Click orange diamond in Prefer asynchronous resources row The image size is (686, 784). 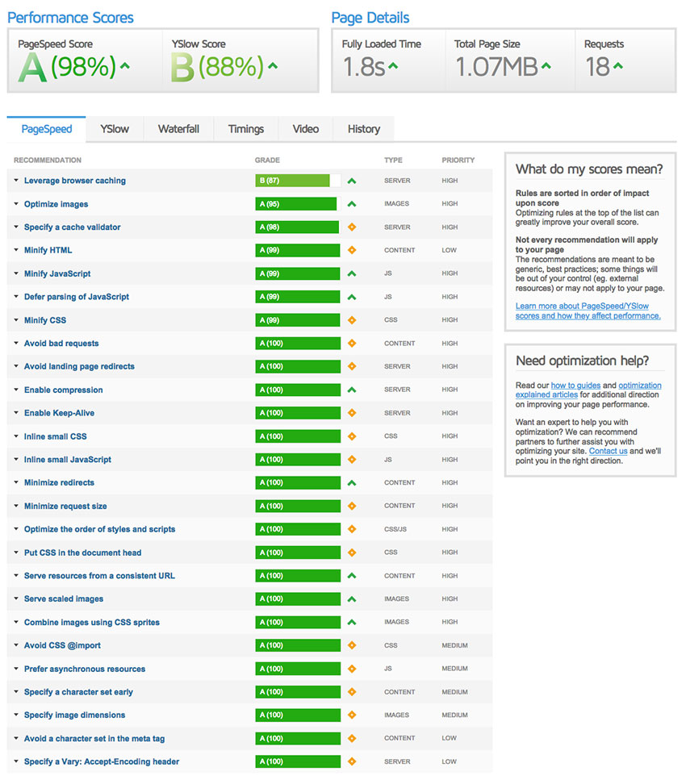tap(352, 669)
